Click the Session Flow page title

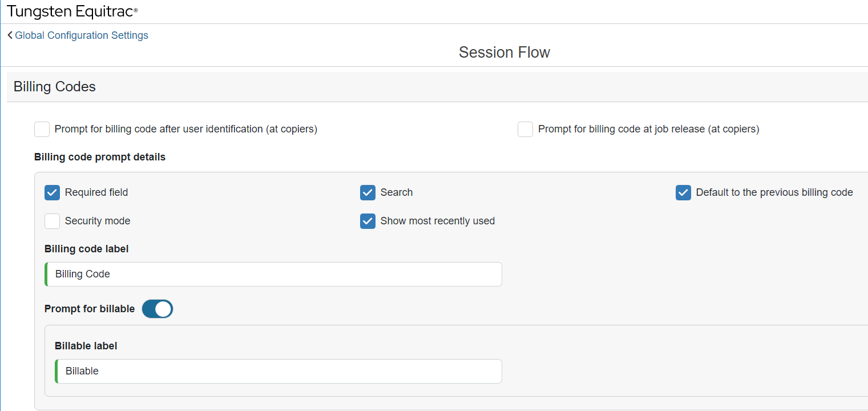point(504,53)
